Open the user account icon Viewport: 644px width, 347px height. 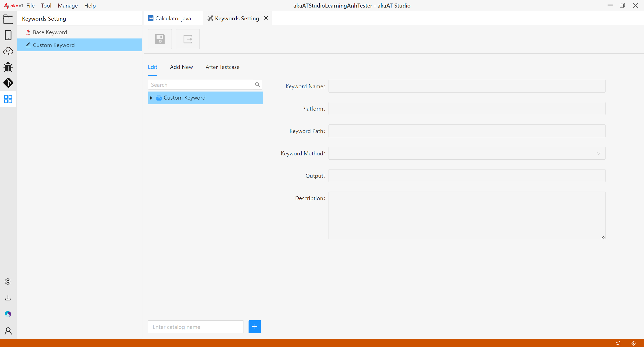[x=8, y=331]
